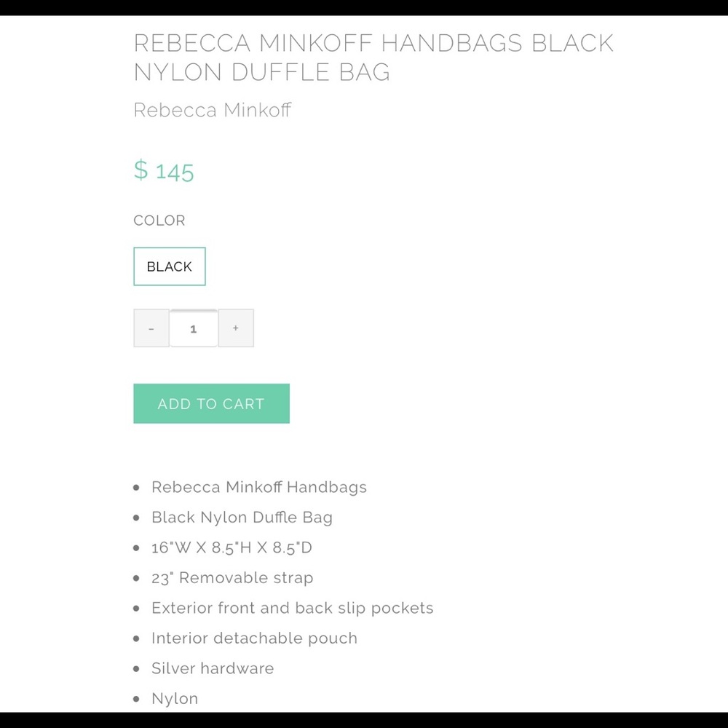Increase quantity with the plus button
728x728 pixels.
[236, 328]
